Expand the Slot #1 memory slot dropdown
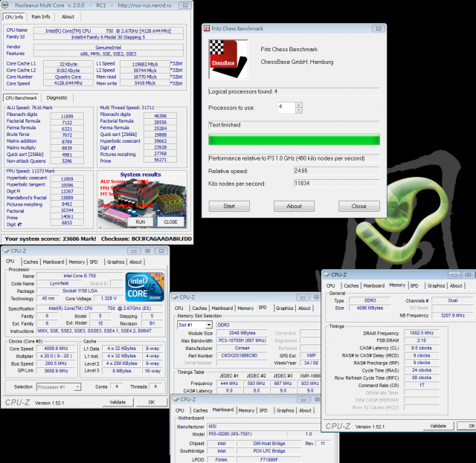The image size is (476, 463). [x=209, y=325]
